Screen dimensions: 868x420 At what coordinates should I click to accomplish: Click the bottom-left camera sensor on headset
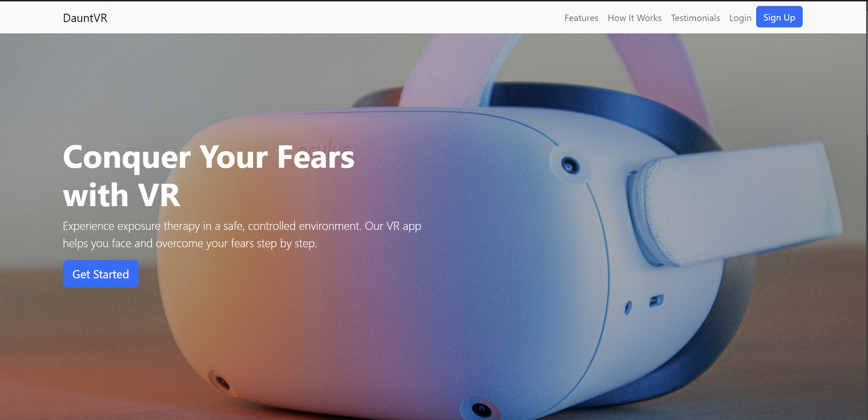tap(221, 382)
